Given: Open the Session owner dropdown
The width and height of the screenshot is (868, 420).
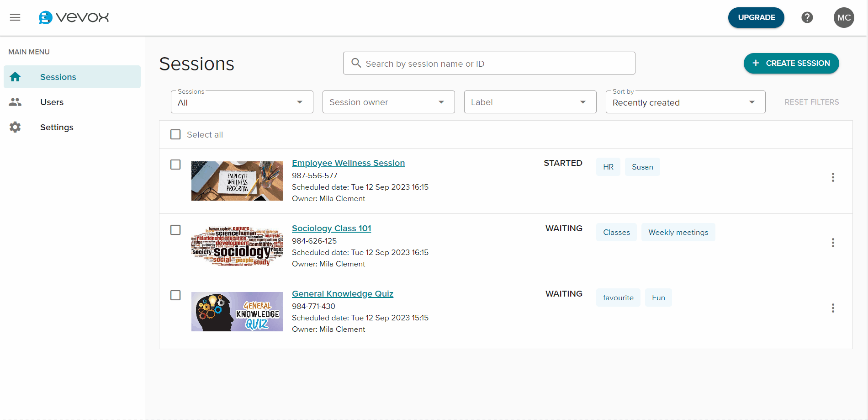Looking at the screenshot, I should coord(388,102).
